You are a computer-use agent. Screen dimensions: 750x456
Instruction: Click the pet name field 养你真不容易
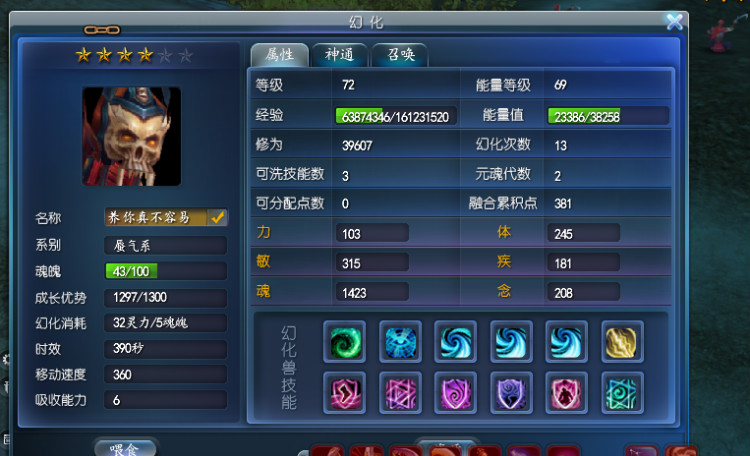[x=165, y=218]
